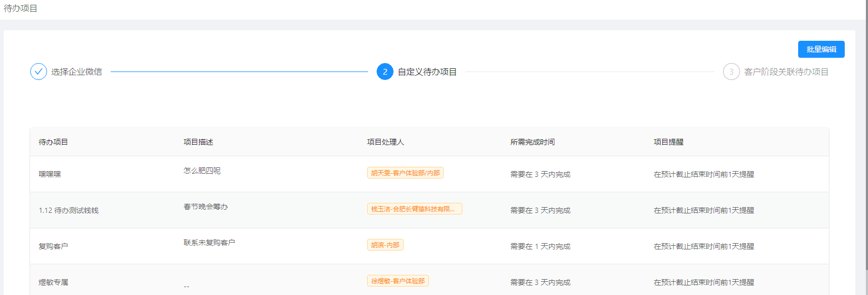
Task: Click the 批量编辑 button
Action: click(x=821, y=49)
